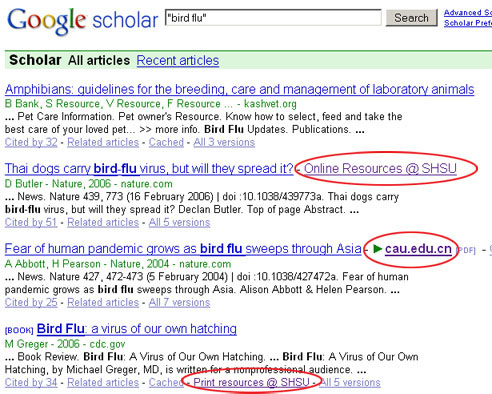Open the Amphibians guidelines article title
Screen dimensions: 492x394
pos(239,89)
